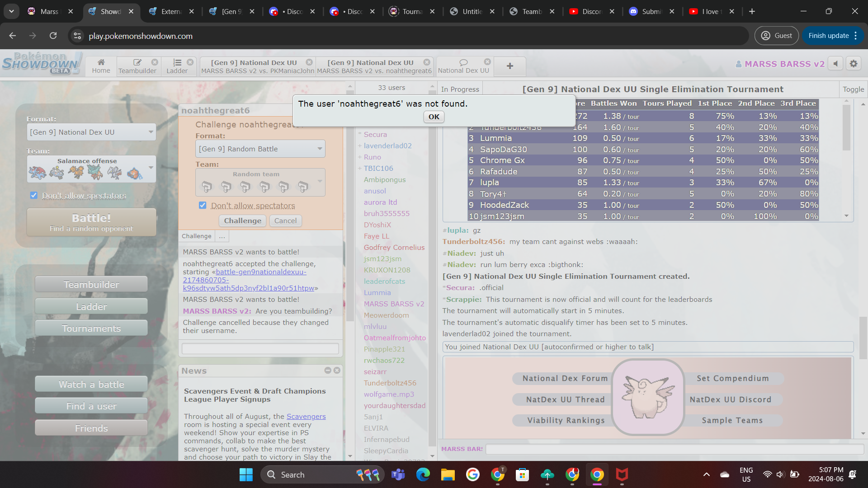Open the NatDex UU Thread link
The image size is (868, 488).
(565, 399)
